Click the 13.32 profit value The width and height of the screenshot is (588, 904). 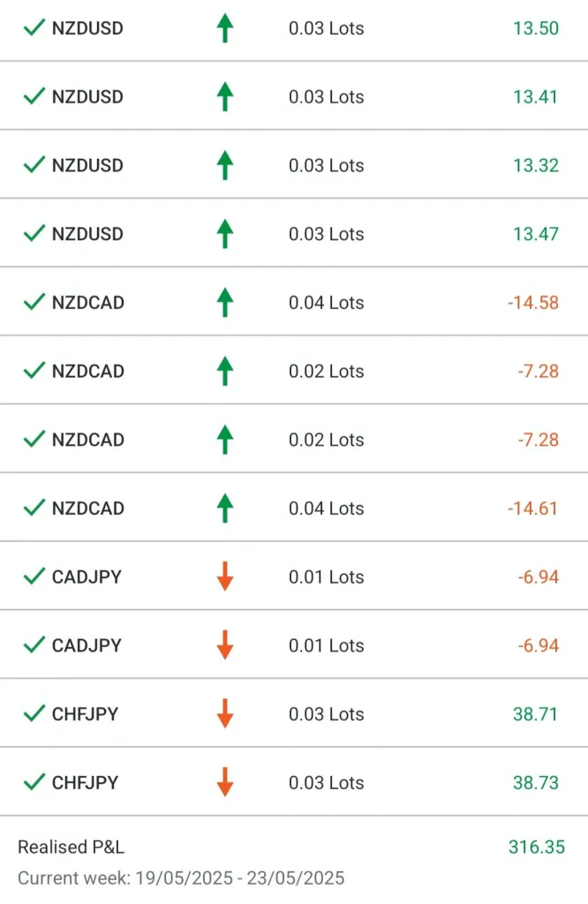click(x=535, y=165)
